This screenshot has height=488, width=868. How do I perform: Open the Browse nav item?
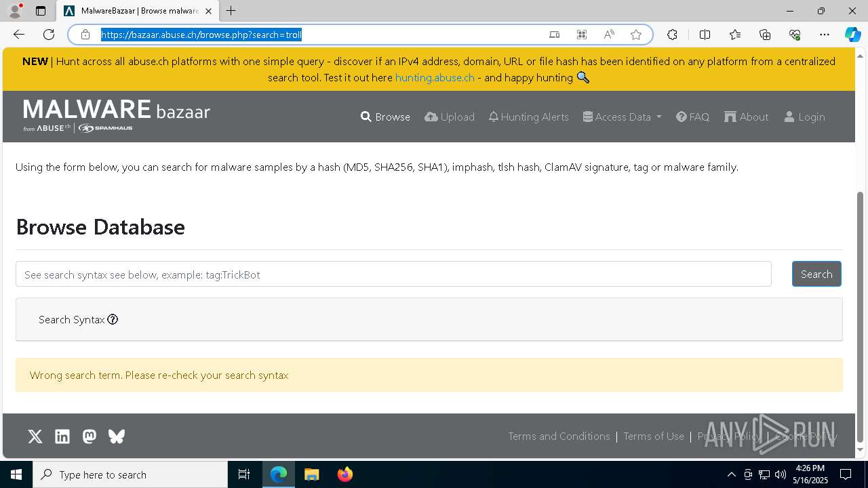pyautogui.click(x=385, y=117)
